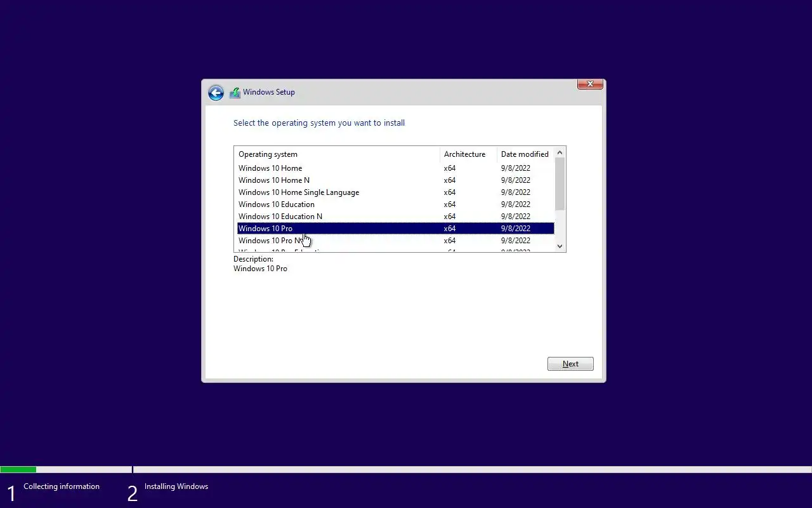Click the green installation progress bar
The height and width of the screenshot is (508, 812).
[18, 470]
